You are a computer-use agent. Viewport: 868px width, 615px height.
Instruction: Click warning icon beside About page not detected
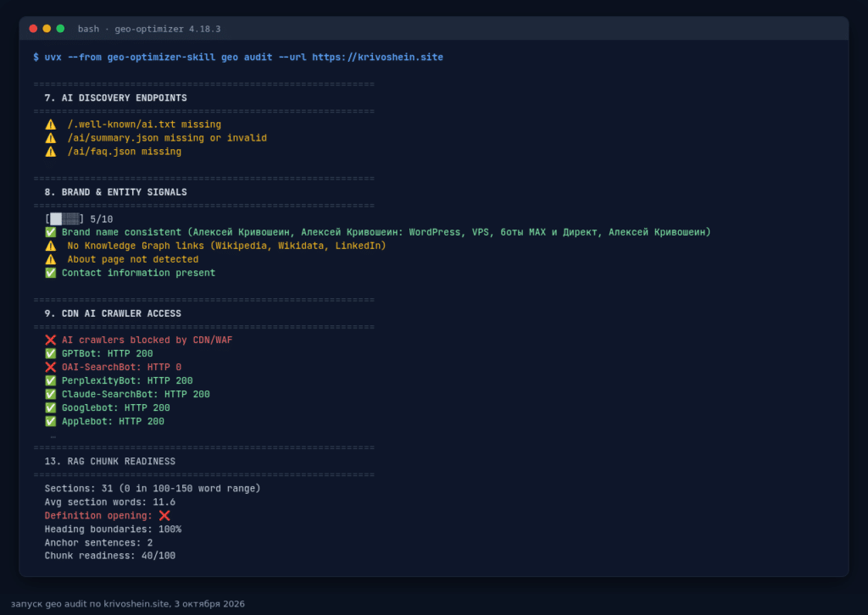[x=50, y=259]
